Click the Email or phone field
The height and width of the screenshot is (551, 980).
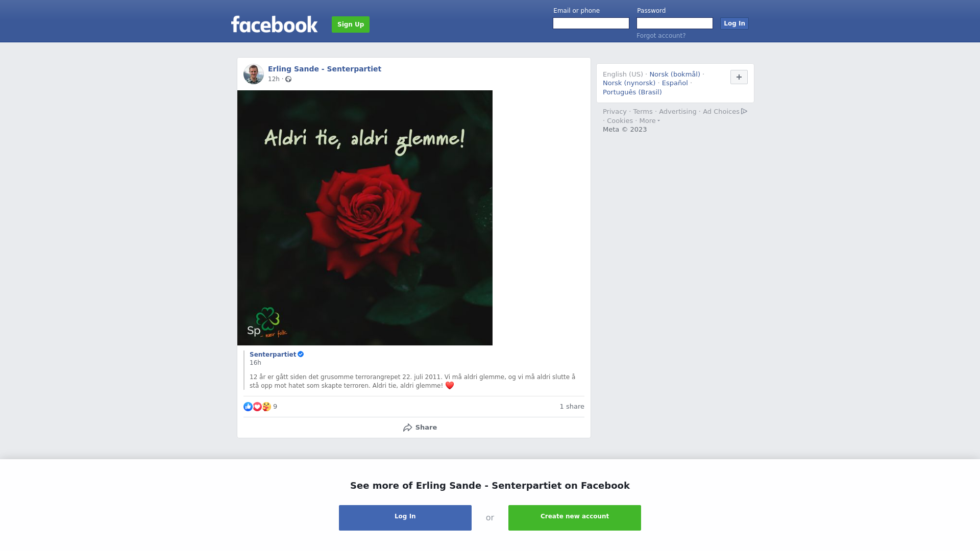click(591, 23)
